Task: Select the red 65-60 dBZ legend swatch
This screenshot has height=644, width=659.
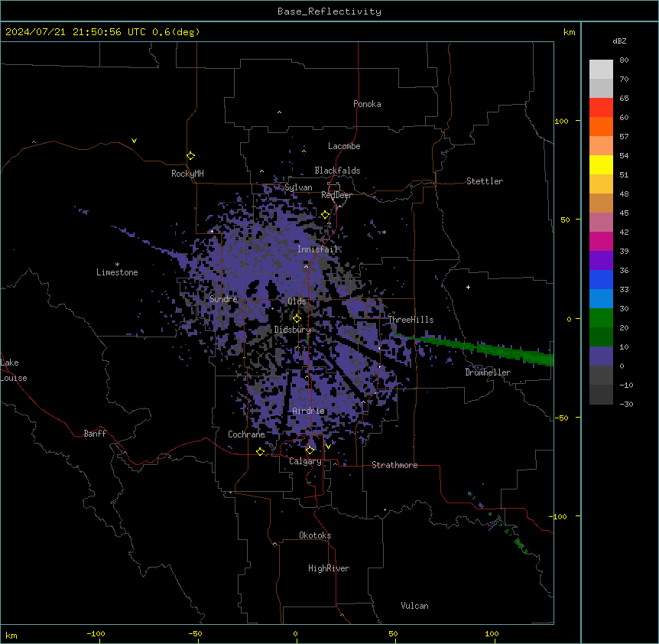Action: pos(601,107)
